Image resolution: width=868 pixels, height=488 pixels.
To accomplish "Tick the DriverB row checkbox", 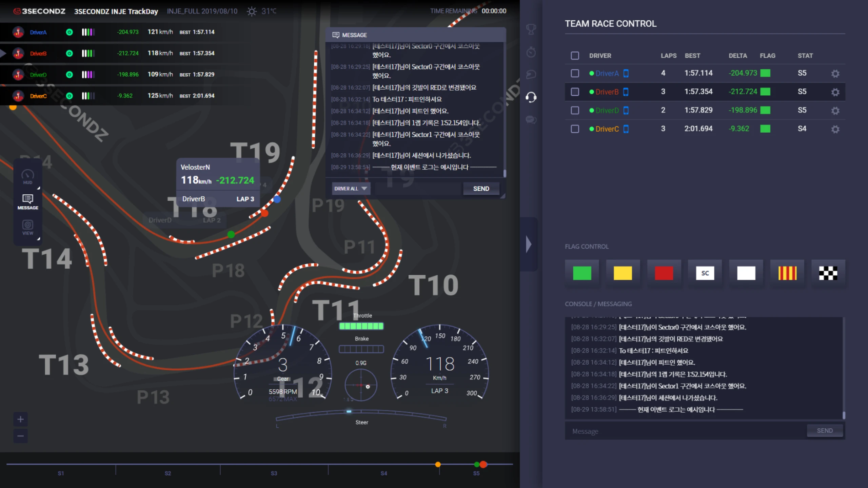I will click(575, 92).
